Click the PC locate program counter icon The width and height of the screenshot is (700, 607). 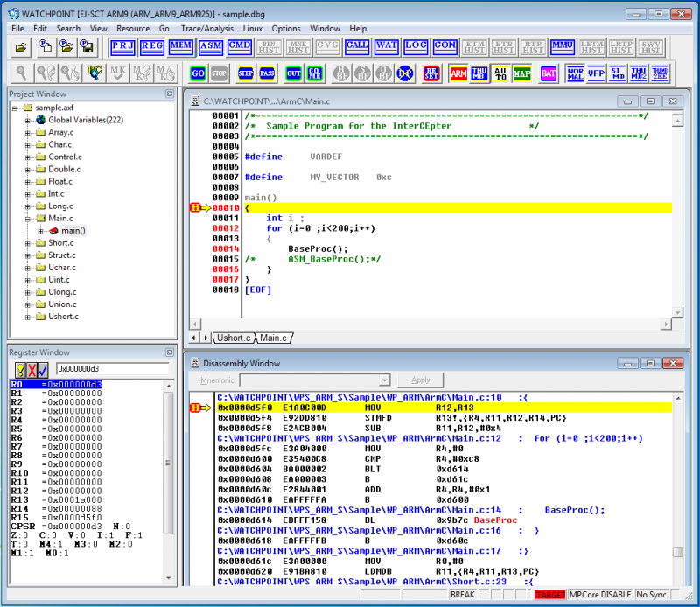pos(94,73)
